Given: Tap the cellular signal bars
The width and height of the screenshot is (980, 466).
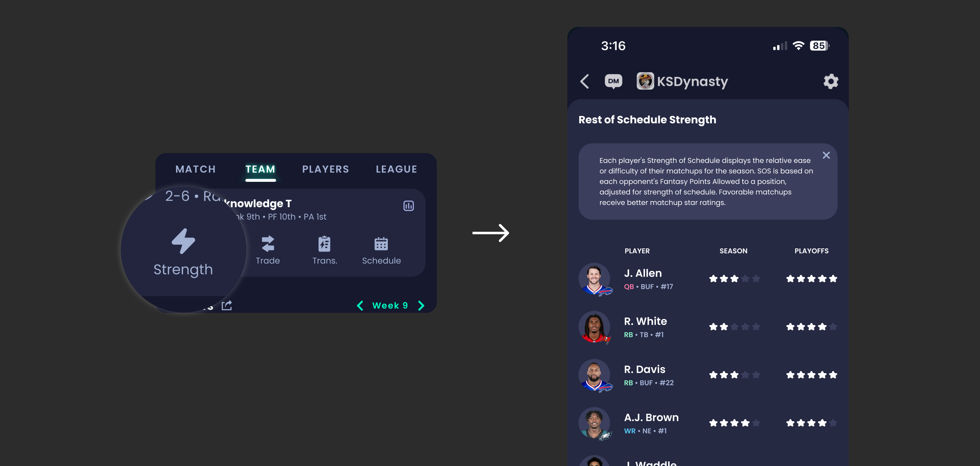Looking at the screenshot, I should pos(779,46).
